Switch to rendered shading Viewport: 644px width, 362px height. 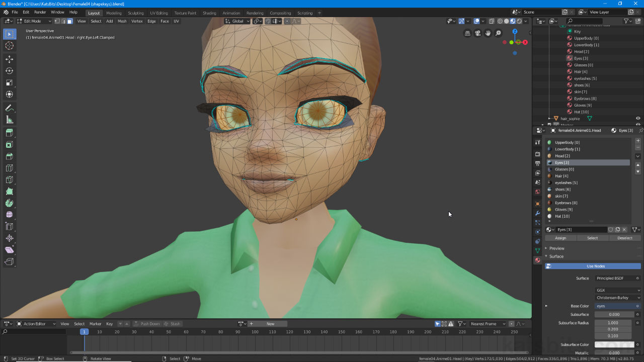pyautogui.click(x=519, y=21)
